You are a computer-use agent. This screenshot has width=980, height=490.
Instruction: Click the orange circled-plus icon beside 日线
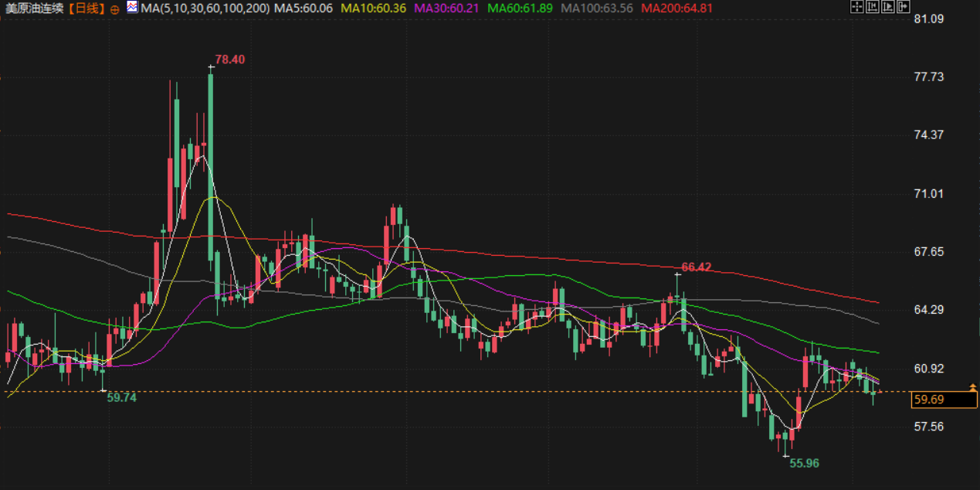pyautogui.click(x=114, y=9)
